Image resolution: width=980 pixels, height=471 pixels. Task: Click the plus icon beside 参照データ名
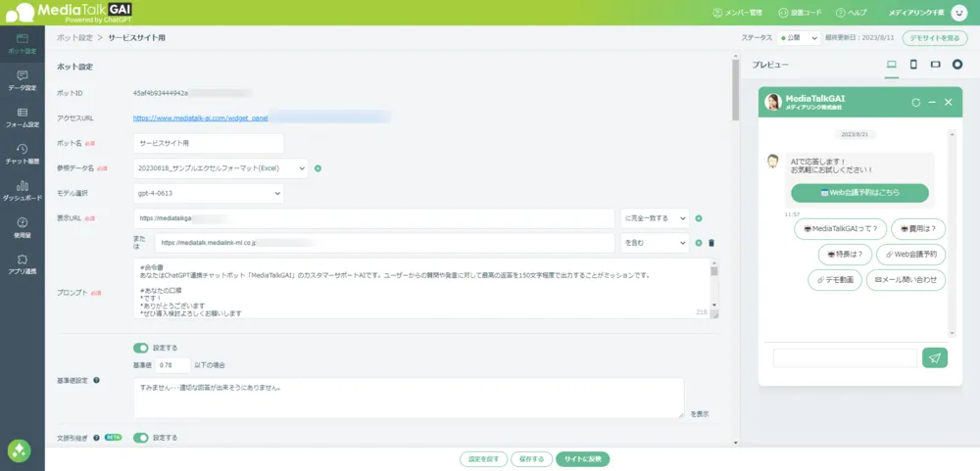[318, 168]
